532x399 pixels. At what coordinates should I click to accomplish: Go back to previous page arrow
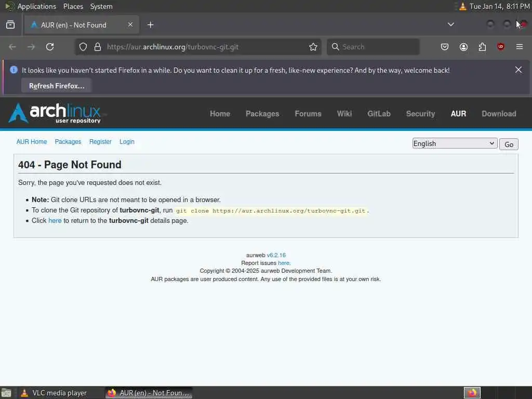point(12,47)
